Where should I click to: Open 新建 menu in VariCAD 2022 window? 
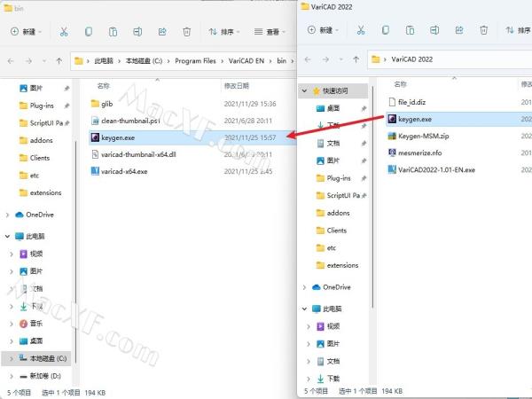pos(323,30)
